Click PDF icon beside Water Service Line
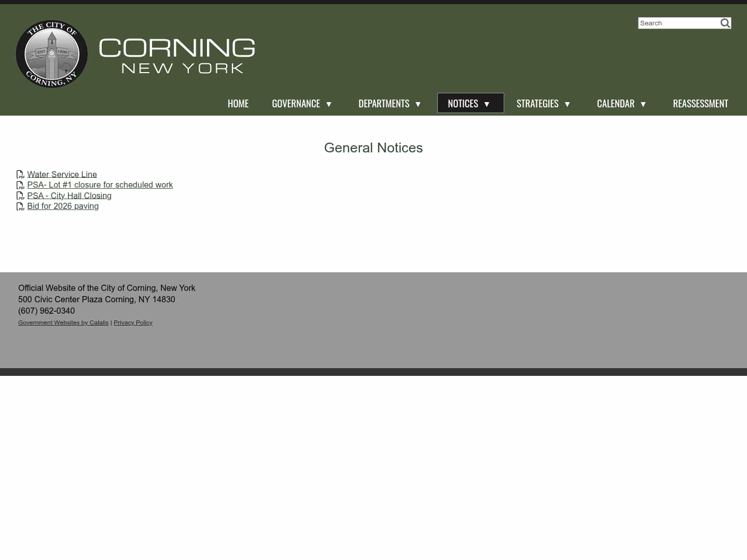 pos(21,175)
